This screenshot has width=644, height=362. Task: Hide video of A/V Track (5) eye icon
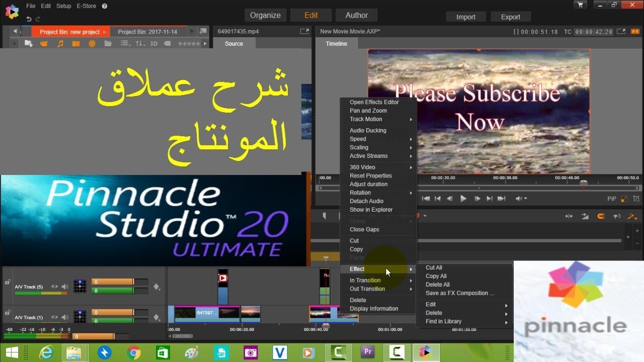54,287
